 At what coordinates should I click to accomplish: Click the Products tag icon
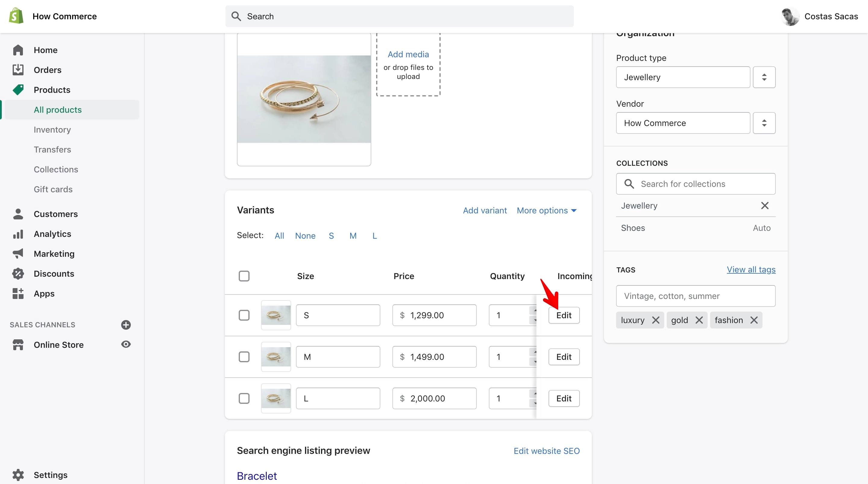(18, 90)
